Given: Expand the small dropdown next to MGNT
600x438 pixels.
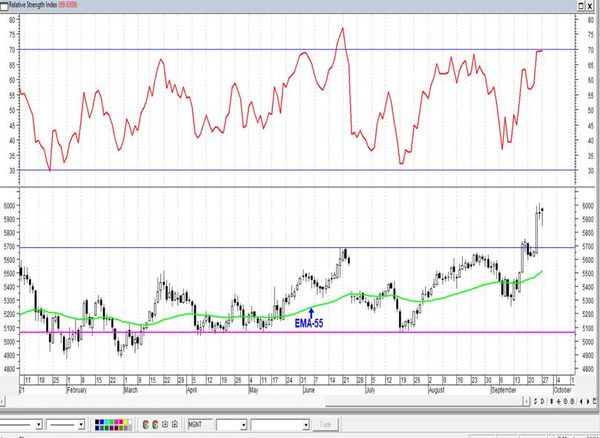Looking at the screenshot, I should coord(243,425).
